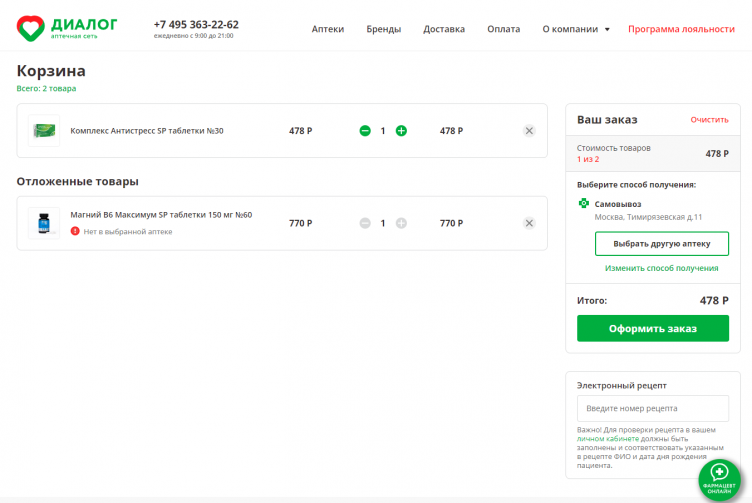Click Очистить to clear the order
Image resolution: width=752 pixels, height=503 pixels.
(709, 120)
